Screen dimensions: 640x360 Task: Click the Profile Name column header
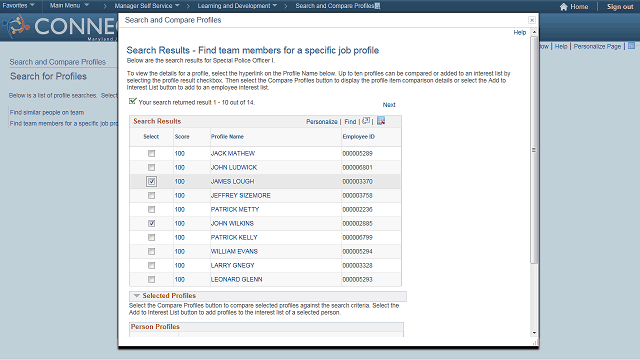pos(227,137)
